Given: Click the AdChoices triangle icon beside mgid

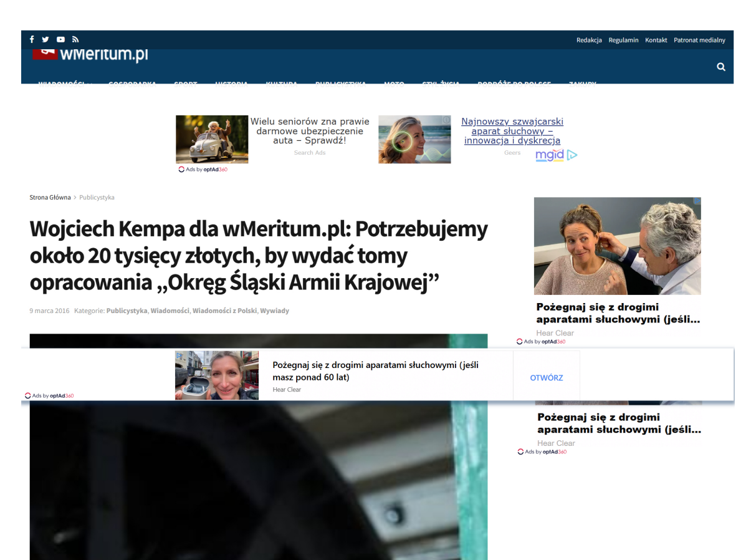Looking at the screenshot, I should point(572,154).
